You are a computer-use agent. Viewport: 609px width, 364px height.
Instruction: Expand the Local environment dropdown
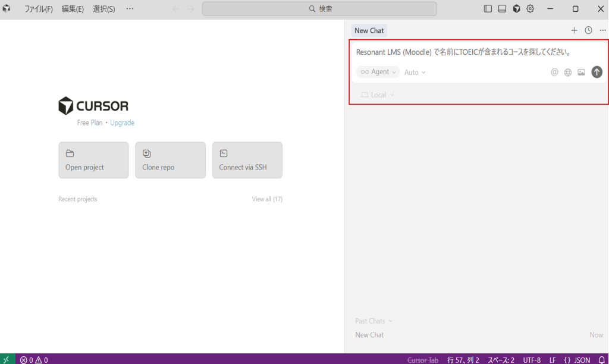378,95
